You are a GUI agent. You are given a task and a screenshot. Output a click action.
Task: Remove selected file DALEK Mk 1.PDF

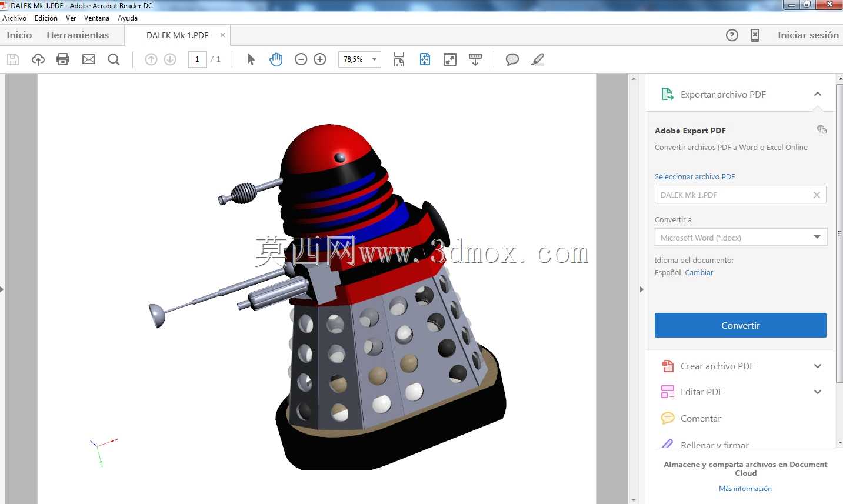817,195
